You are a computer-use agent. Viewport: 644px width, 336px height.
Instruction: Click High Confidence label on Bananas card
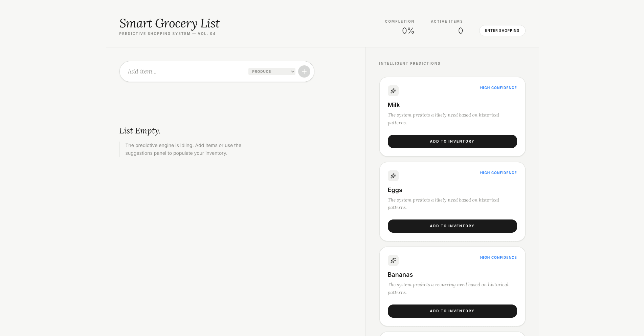click(x=498, y=257)
